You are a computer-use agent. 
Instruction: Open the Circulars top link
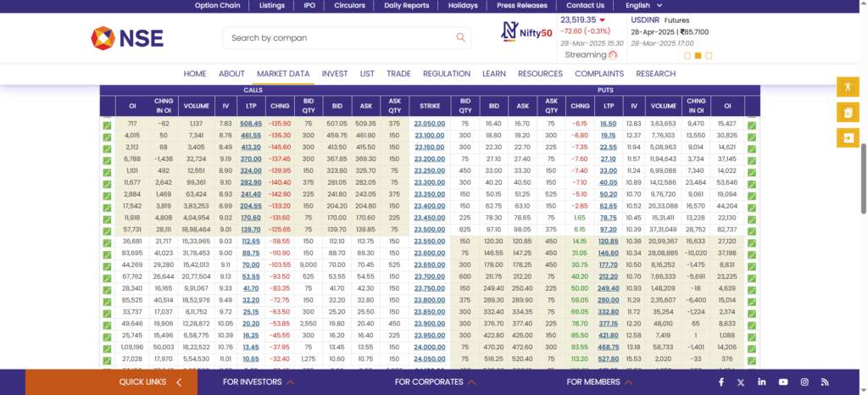pos(349,6)
